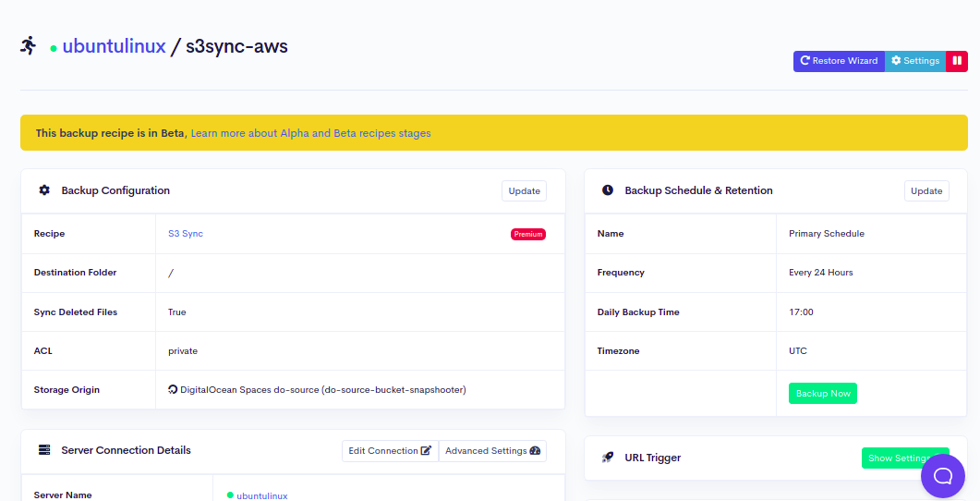Select the Primary Schedule name value

[x=827, y=233]
